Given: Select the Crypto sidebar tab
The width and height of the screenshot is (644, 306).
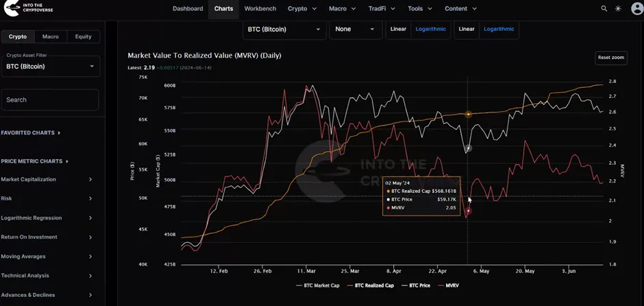Looking at the screenshot, I should pos(18,36).
